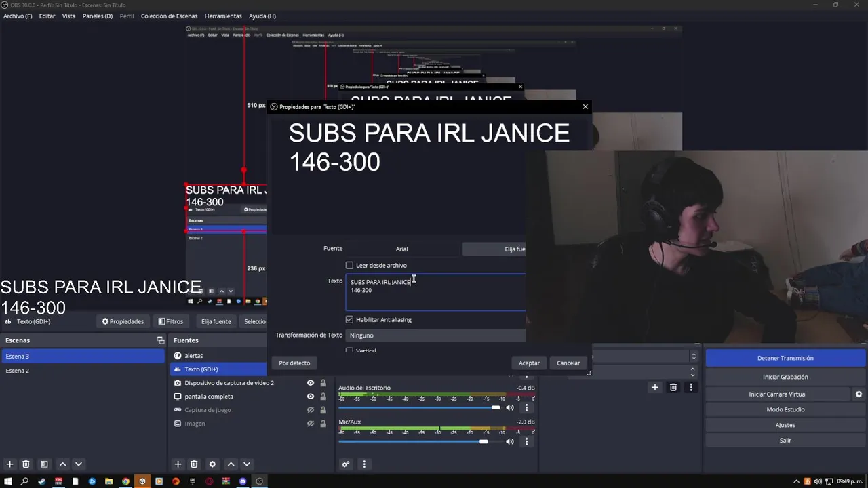
Task: Click Aceptar in properties dialog
Action: (x=529, y=363)
